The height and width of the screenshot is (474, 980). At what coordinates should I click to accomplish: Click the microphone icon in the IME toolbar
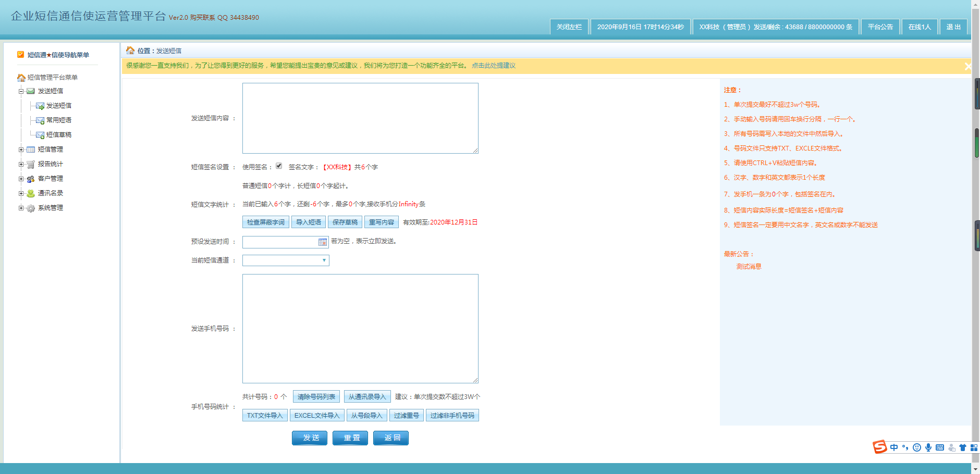click(928, 447)
